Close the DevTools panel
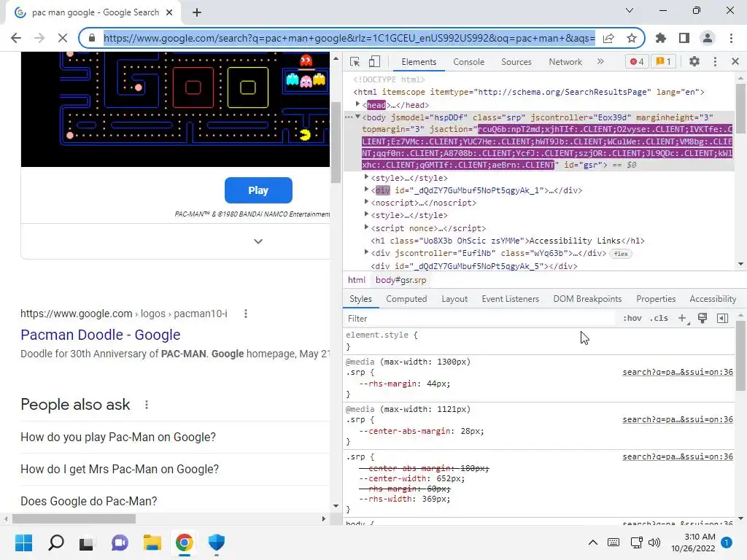Viewport: 747px width, 560px height. click(x=735, y=61)
